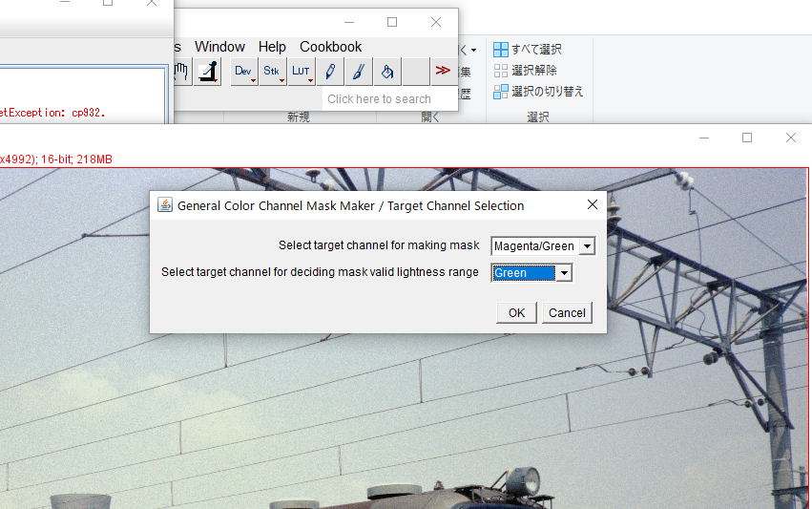Click the 新規 group label in Explorer ribbon

(x=299, y=117)
